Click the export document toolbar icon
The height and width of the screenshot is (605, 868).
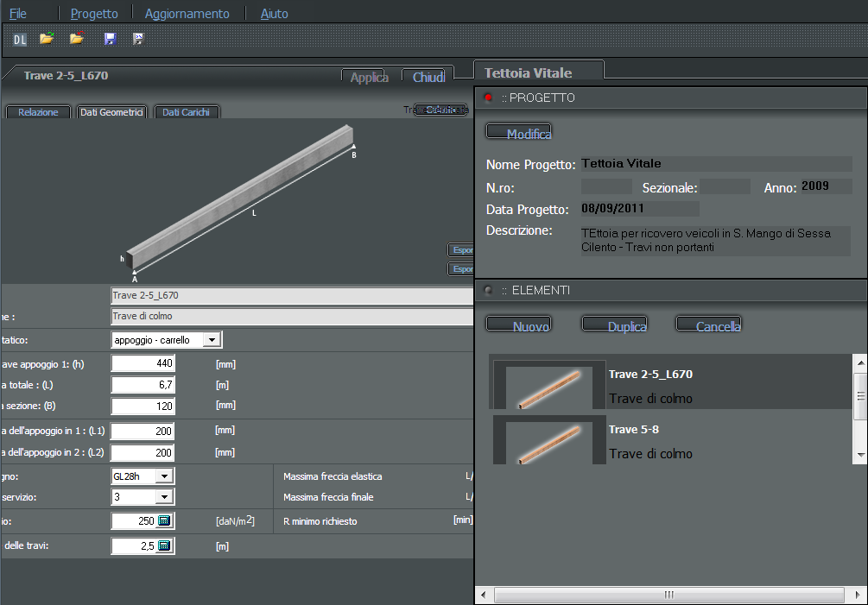click(x=138, y=39)
